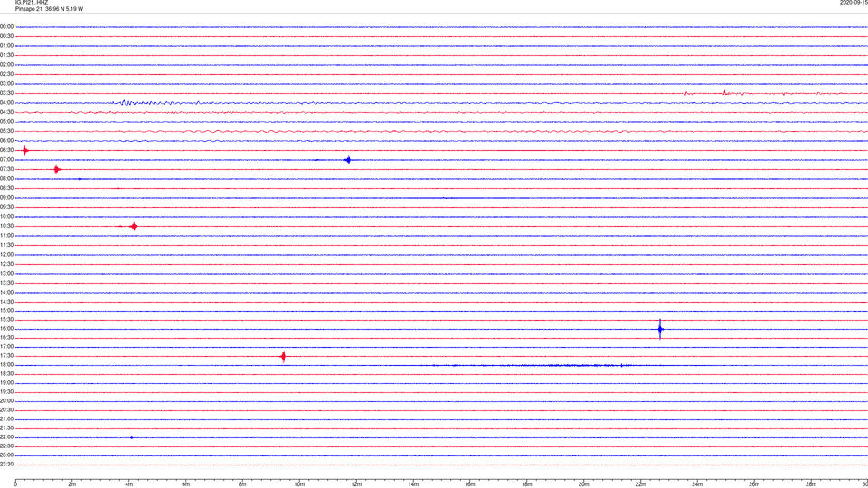Click the 26m axis tick label
868x488 pixels.
pos(754,484)
